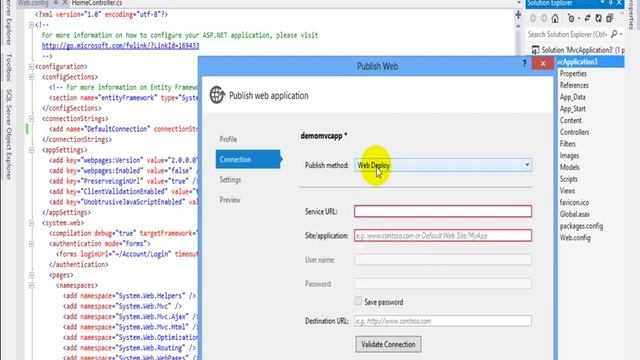This screenshot has height=360, width=640.
Task: Click the globe icon beside Publish web application
Action: (217, 95)
